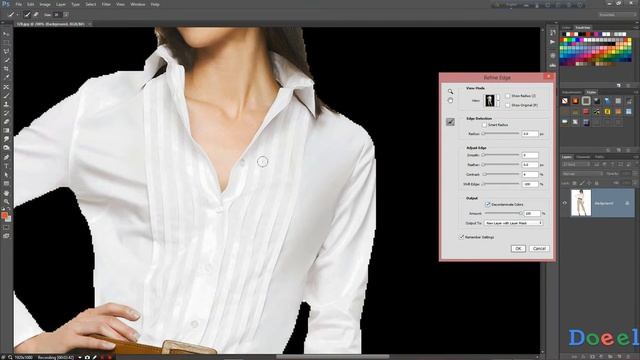Open the layer filter kind dropdown
The height and width of the screenshot is (360, 640).
[x=576, y=164]
